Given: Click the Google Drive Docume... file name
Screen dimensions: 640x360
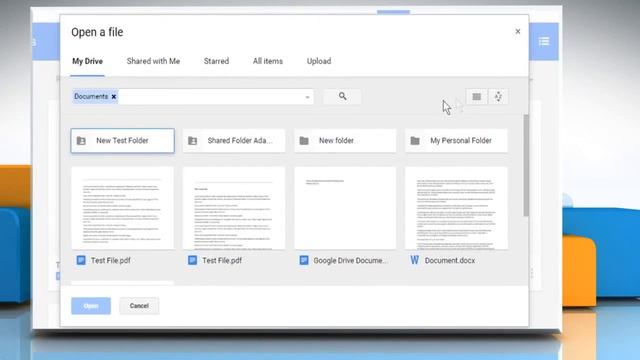Looking at the screenshot, I should click(351, 260).
